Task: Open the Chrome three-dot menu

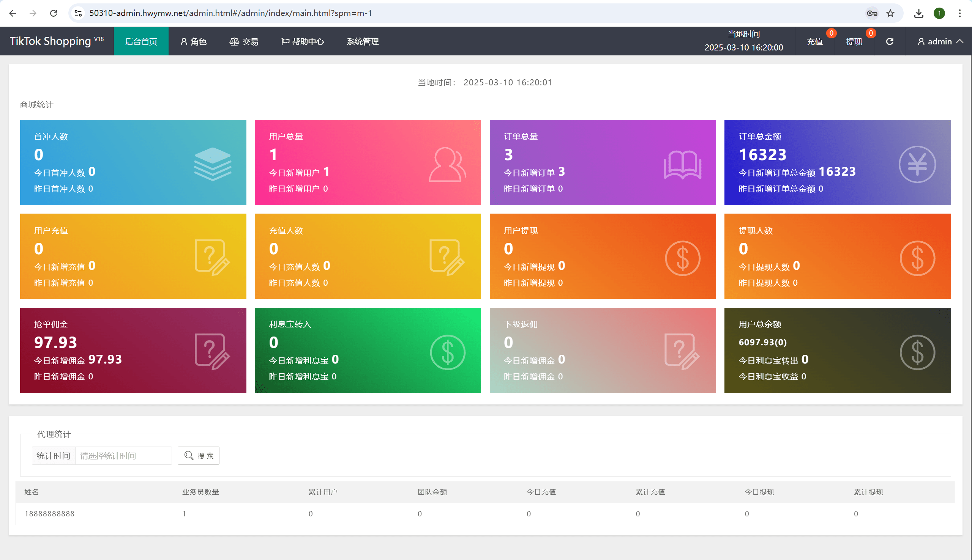Action: pos(960,13)
